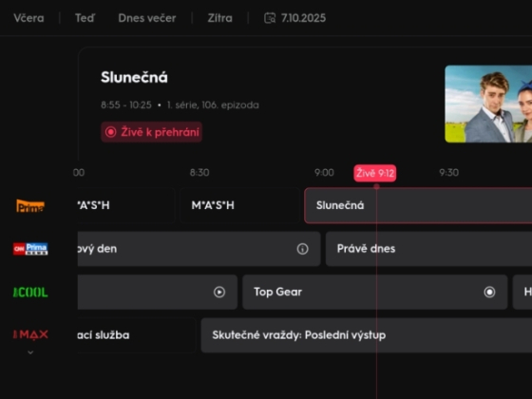Image resolution: width=532 pixels, height=399 pixels.
Task: Open the 'ací služba' program block
Action: 137,335
